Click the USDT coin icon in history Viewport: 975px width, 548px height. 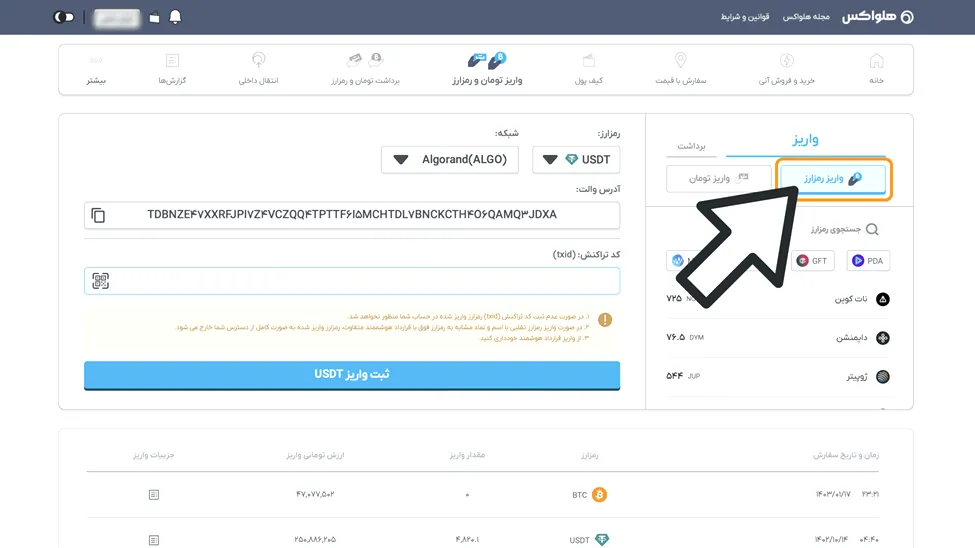click(601, 539)
